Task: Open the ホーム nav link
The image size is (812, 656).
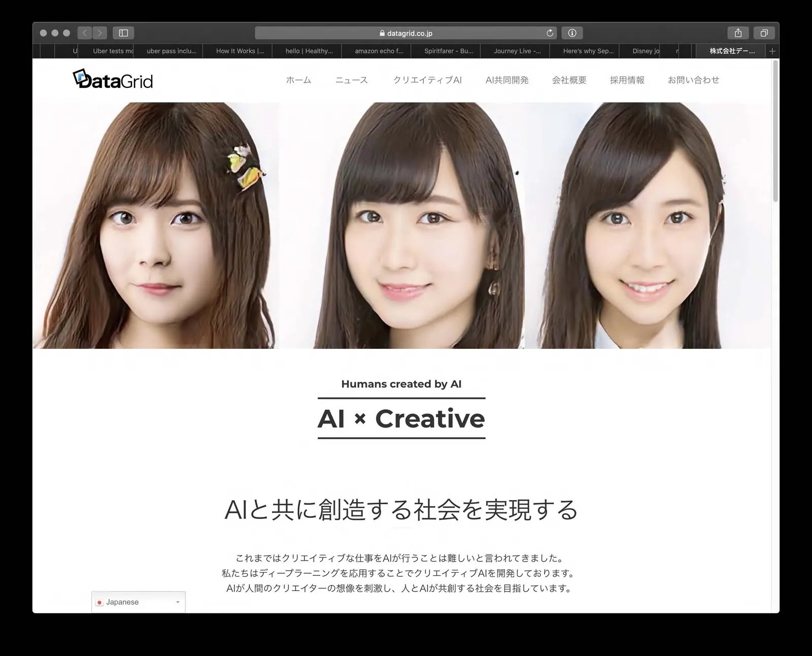Action: 298,80
